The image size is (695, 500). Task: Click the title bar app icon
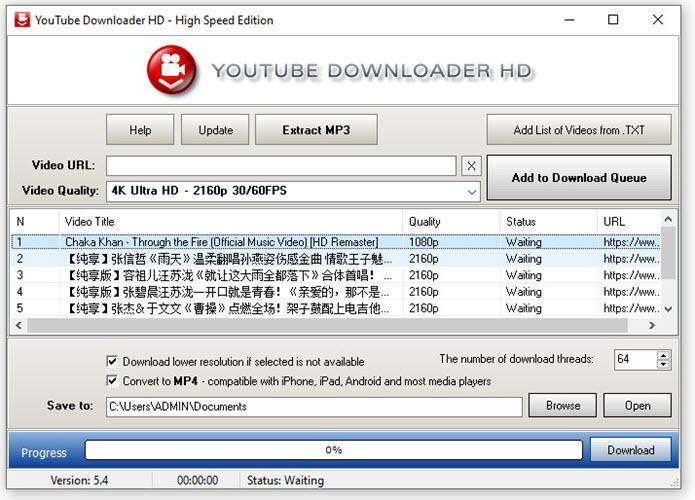pyautogui.click(x=22, y=20)
